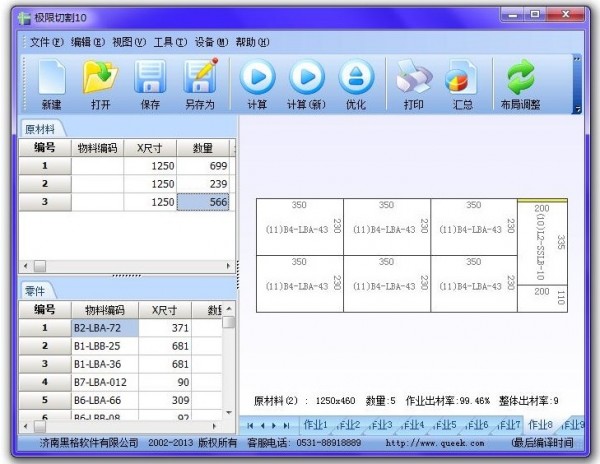Click the 计算(新) toolbar icon
Image resolution: width=600 pixels, height=464 pixels.
pos(306,84)
